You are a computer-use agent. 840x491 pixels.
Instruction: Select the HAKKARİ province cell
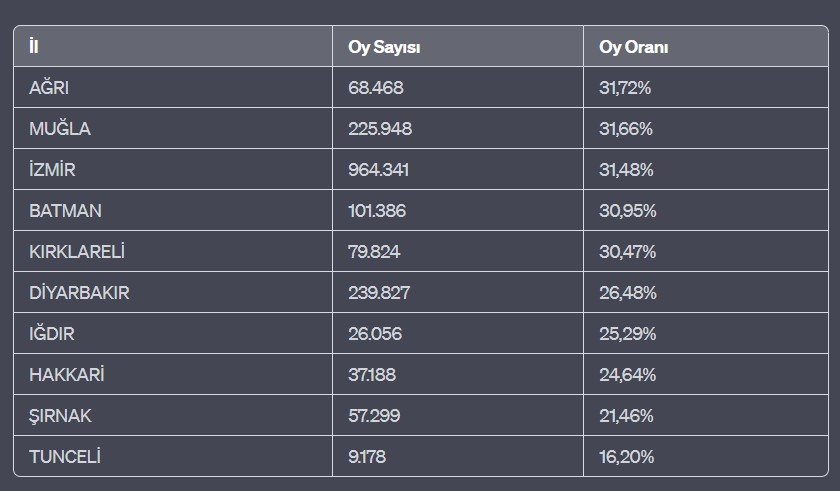[67, 375]
